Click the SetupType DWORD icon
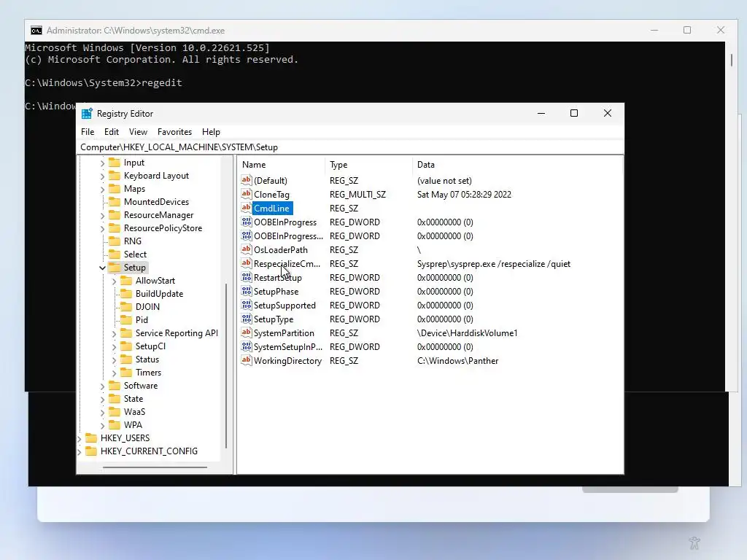The image size is (747, 560). point(247,318)
